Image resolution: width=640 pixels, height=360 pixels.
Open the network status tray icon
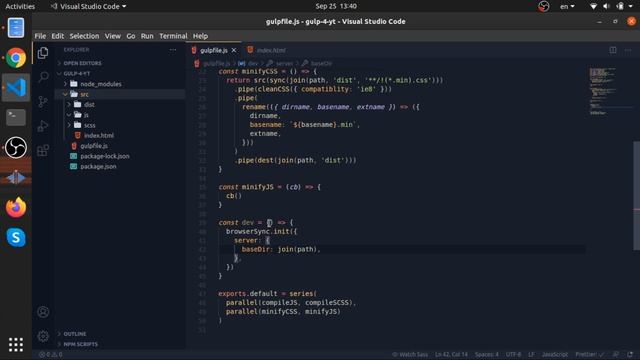click(x=593, y=7)
